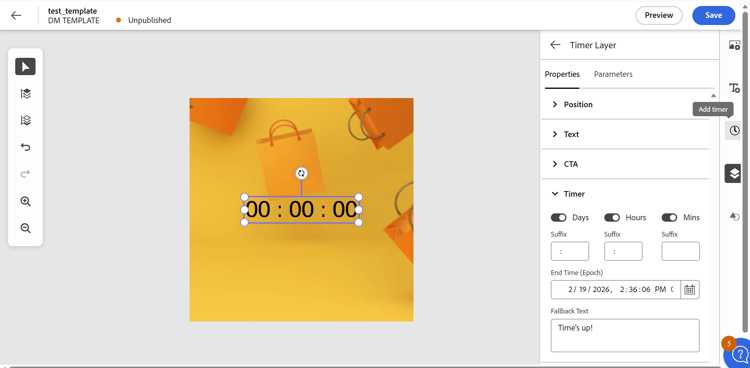Click the Hours suffix field
Screen dimensions: 750x368
[x=623, y=251]
